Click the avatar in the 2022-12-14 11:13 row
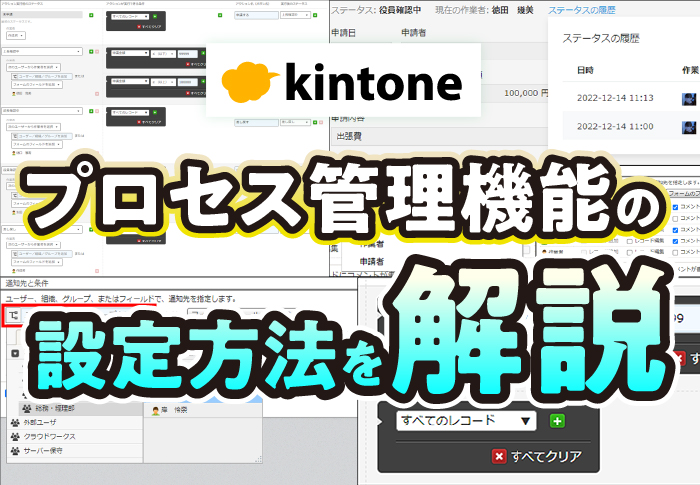The height and width of the screenshot is (485, 700). pyautogui.click(x=689, y=99)
